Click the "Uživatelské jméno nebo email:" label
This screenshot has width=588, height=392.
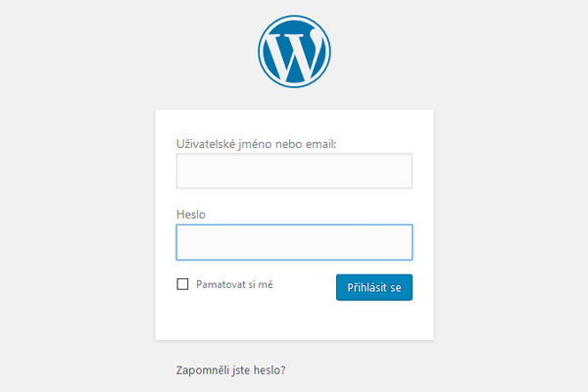pyautogui.click(x=255, y=144)
